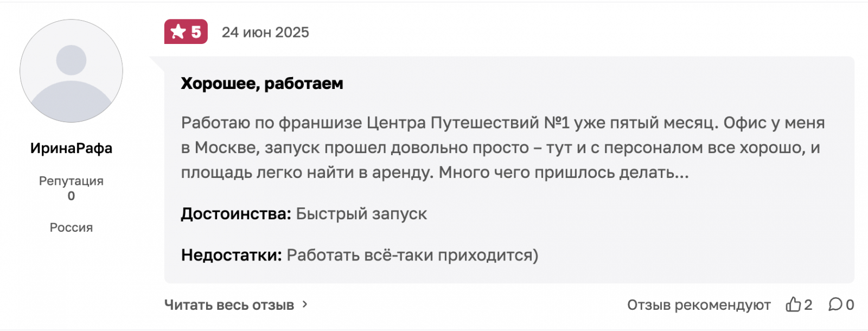Viewport: 868px width, 331px height.
Task: Click the Читать весь отзыв link
Action: point(229,305)
